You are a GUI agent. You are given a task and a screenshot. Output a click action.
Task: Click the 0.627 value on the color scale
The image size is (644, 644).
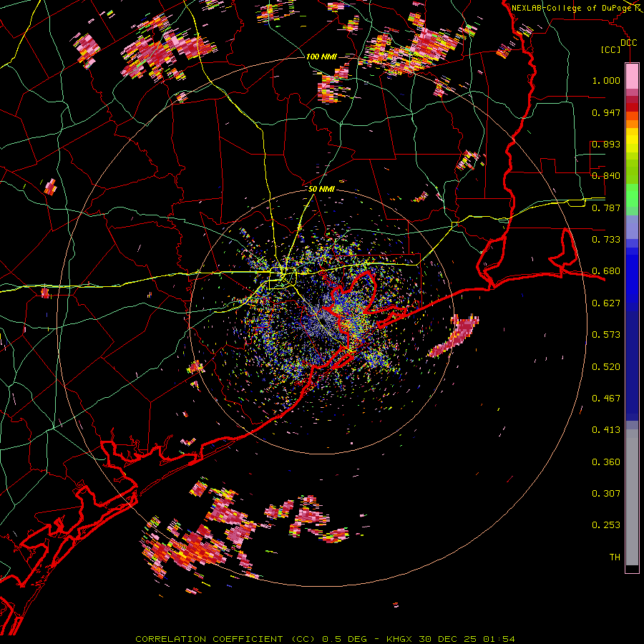tap(606, 303)
